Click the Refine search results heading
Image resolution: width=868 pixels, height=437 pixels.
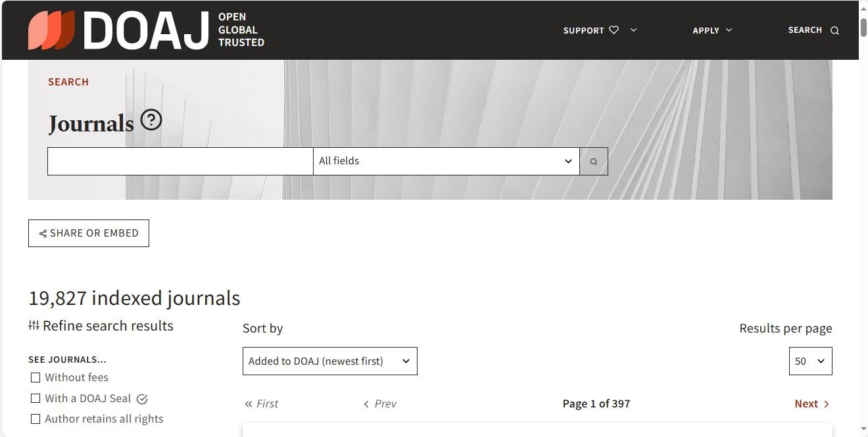point(101,326)
